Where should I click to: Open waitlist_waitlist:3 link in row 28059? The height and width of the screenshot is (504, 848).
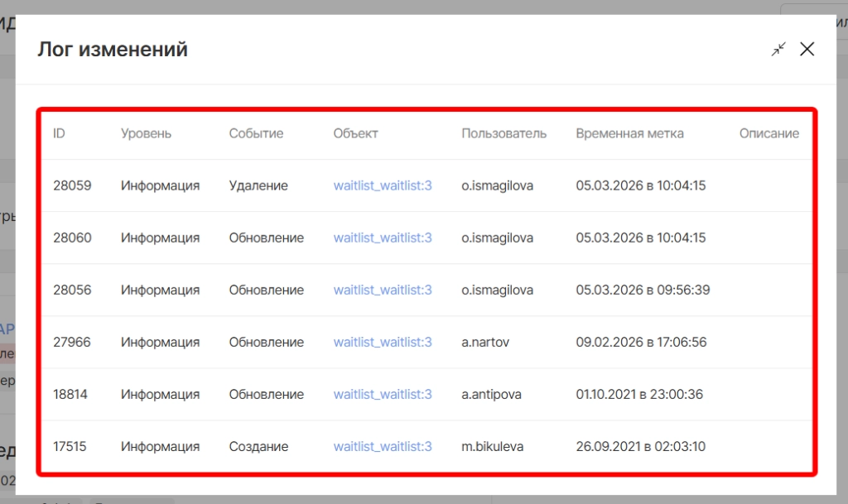click(x=383, y=185)
